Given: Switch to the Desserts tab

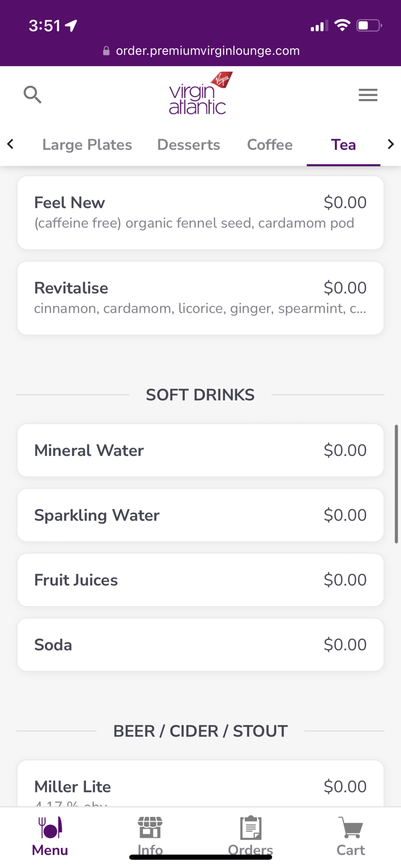Looking at the screenshot, I should (188, 145).
